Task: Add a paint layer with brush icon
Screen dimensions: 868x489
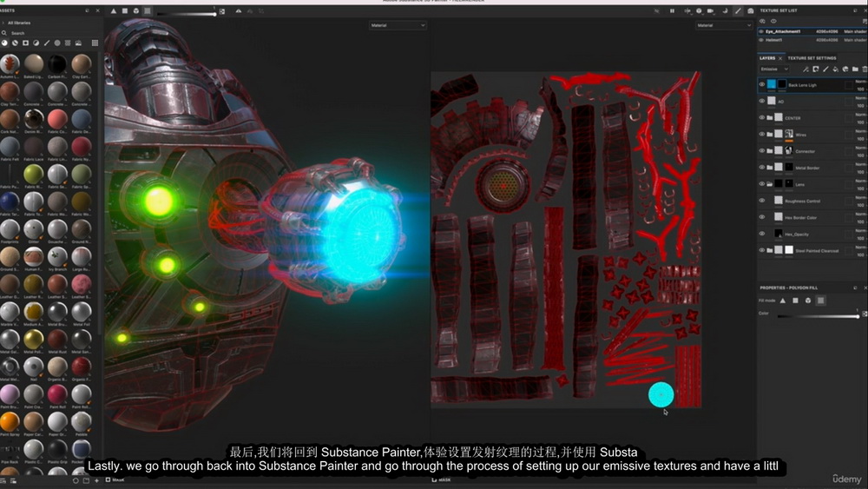Action: tap(825, 69)
